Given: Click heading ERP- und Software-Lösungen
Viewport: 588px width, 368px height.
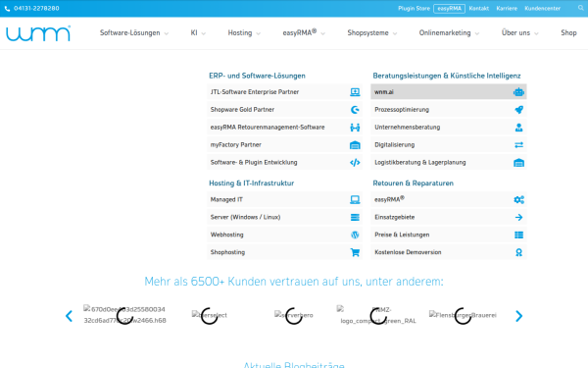Looking at the screenshot, I should pos(257,76).
